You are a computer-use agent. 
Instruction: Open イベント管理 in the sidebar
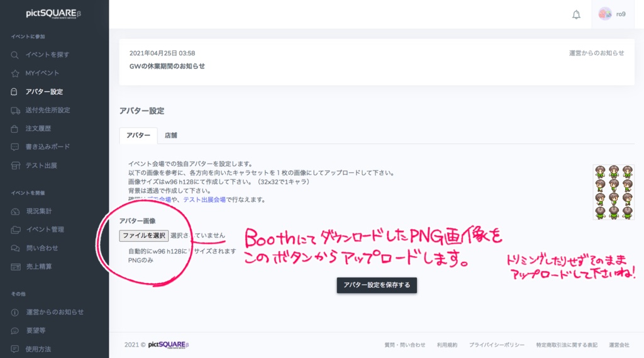45,230
